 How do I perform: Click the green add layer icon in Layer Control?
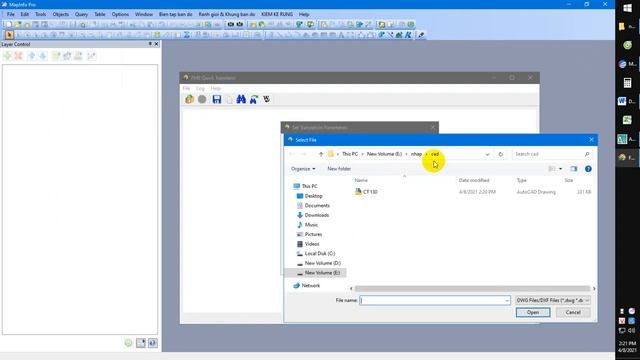(x=7, y=56)
